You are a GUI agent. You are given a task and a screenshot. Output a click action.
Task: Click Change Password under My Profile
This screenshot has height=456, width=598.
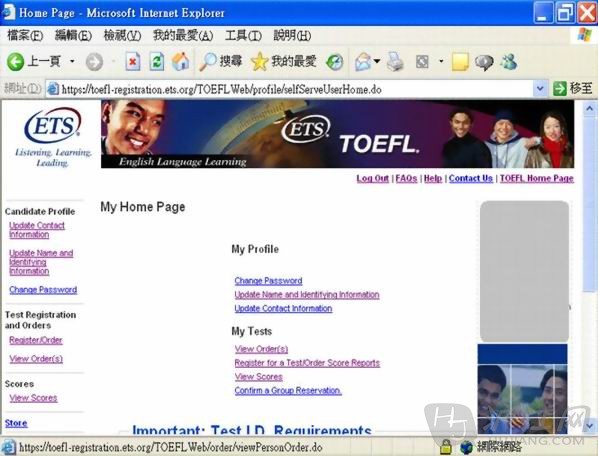click(268, 281)
